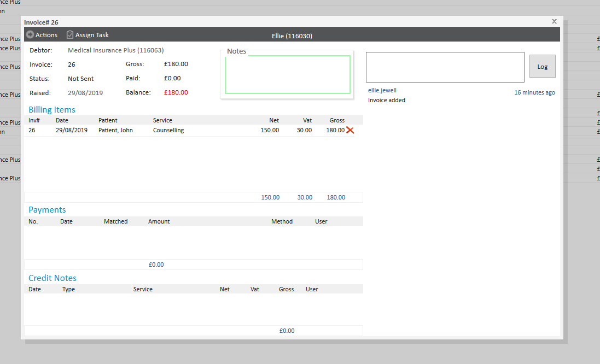Image resolution: width=600 pixels, height=364 pixels.
Task: Focus the log message input field
Action: pos(445,67)
